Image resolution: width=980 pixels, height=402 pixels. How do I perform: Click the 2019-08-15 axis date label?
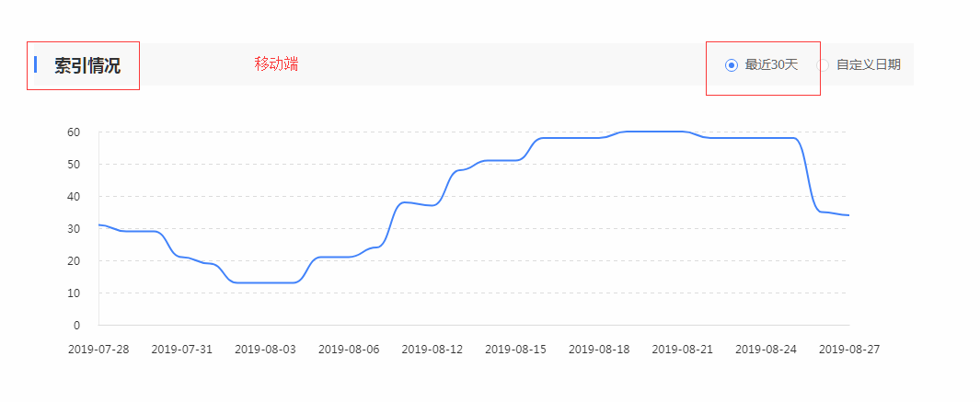(x=516, y=350)
